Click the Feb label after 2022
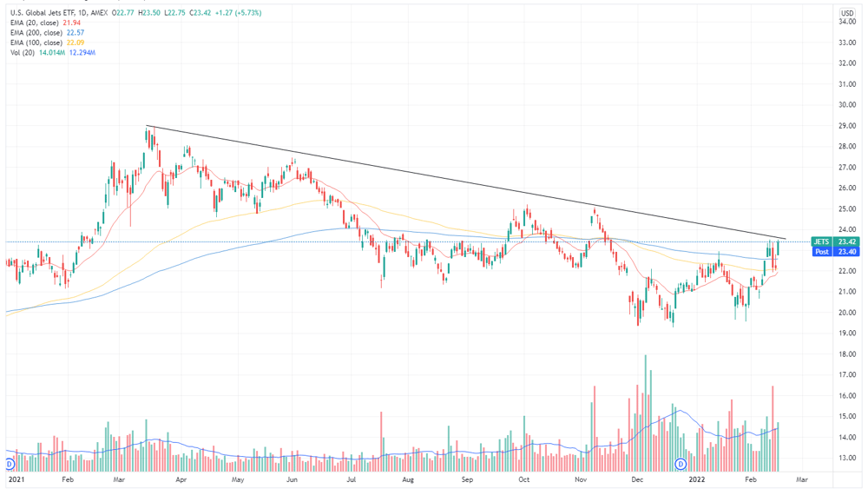 point(750,479)
